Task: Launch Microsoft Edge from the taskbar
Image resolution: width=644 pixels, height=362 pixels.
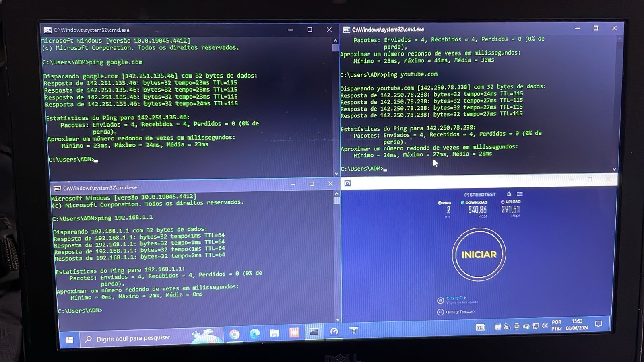Action: point(254,333)
